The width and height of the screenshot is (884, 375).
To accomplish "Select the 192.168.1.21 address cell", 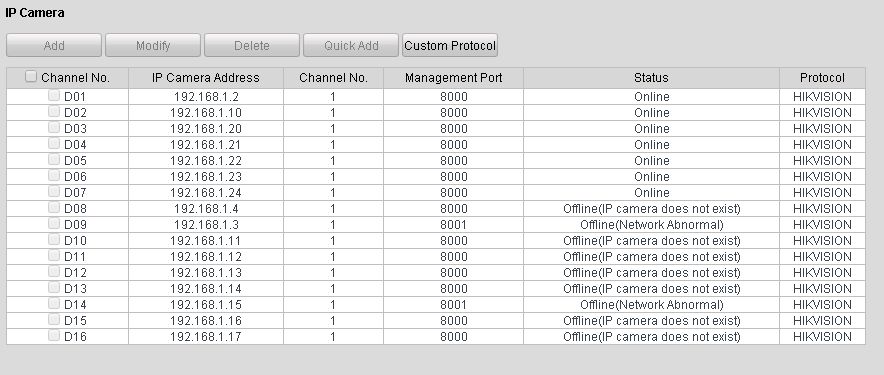I will 206,145.
